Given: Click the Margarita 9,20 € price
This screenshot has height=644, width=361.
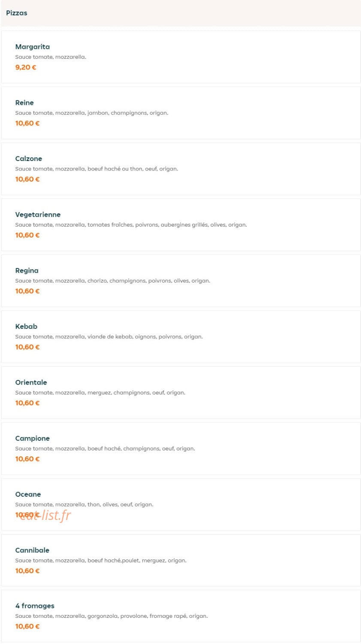Looking at the screenshot, I should 26,67.
